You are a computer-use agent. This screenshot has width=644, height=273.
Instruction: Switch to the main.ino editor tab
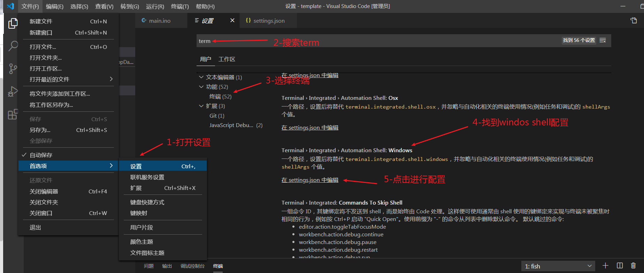161,21
